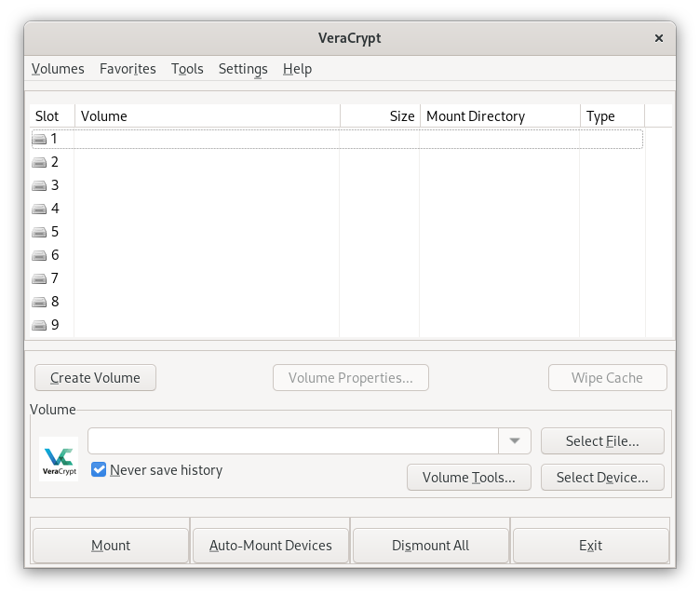Screen dimensions: 700x595
Task: Open the Volume Tools menu button
Action: click(468, 478)
